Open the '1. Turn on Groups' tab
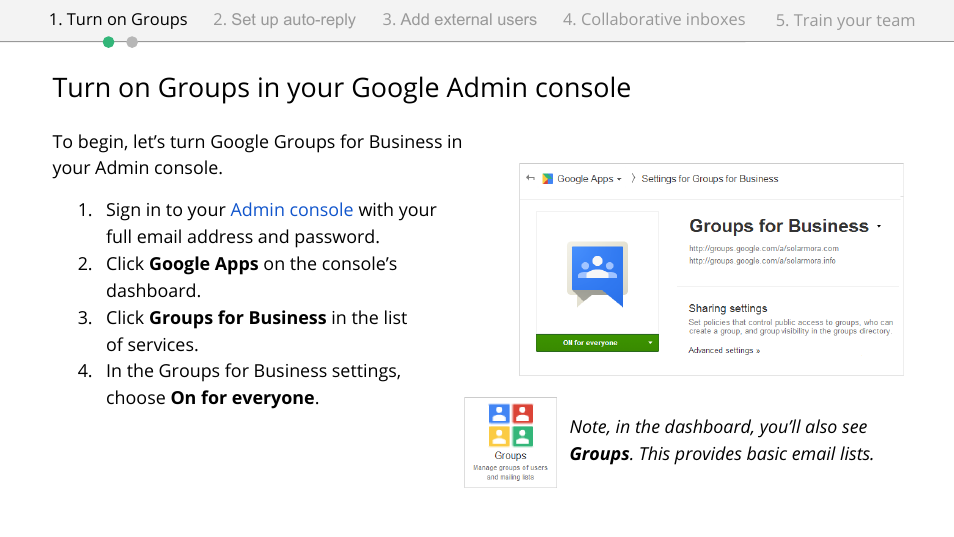Viewport: 954px width, 537px height. [118, 19]
